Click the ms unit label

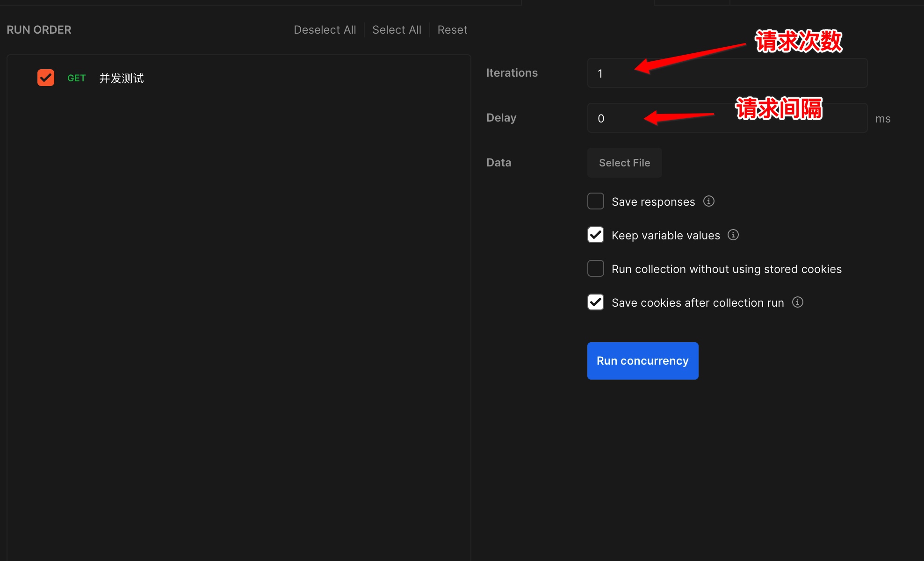[x=882, y=119]
